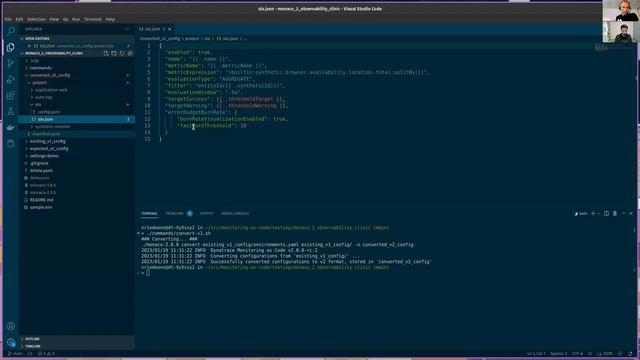Expand the settings-demo folder

pyautogui.click(x=44, y=156)
